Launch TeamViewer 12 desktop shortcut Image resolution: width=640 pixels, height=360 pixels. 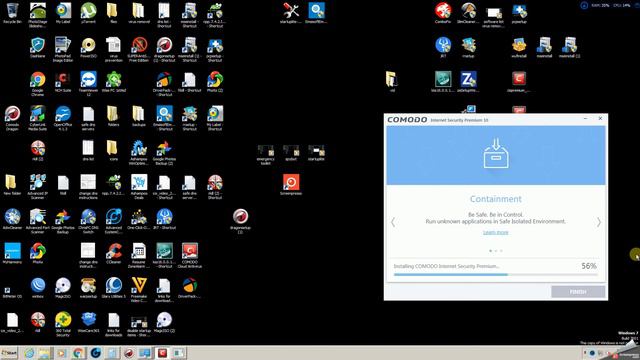pyautogui.click(x=88, y=84)
